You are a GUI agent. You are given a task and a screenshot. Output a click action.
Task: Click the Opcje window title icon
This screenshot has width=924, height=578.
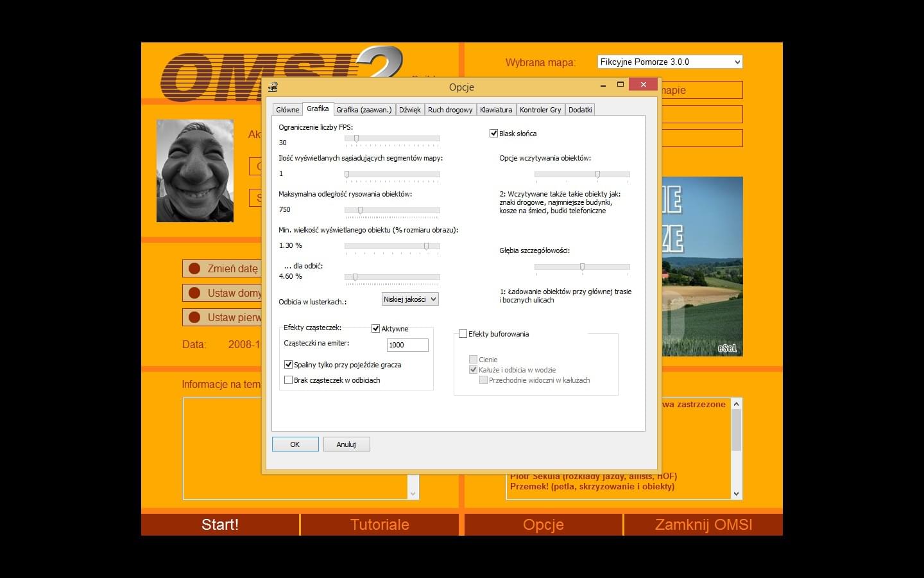coord(273,87)
